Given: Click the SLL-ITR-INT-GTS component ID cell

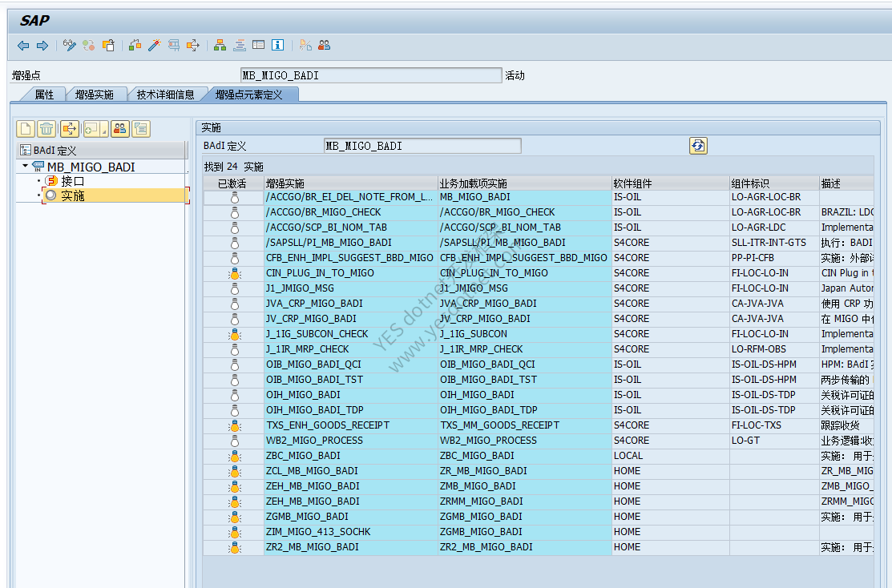Looking at the screenshot, I should pyautogui.click(x=774, y=243).
